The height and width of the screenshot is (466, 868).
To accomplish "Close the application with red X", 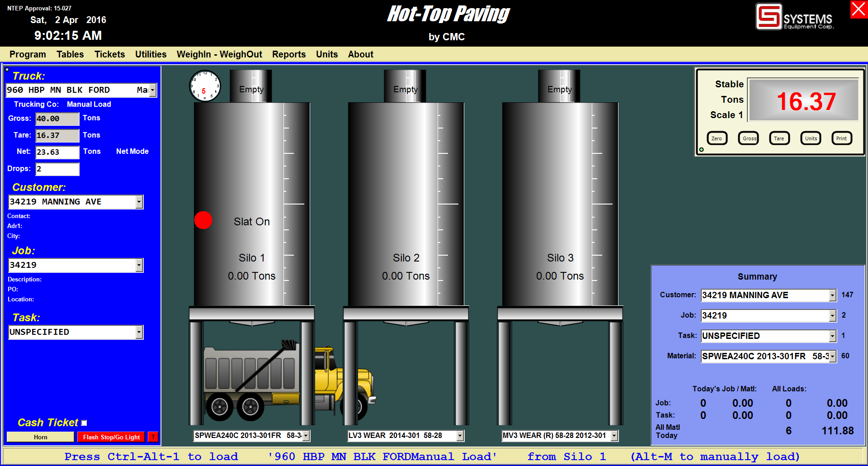I will (859, 10).
